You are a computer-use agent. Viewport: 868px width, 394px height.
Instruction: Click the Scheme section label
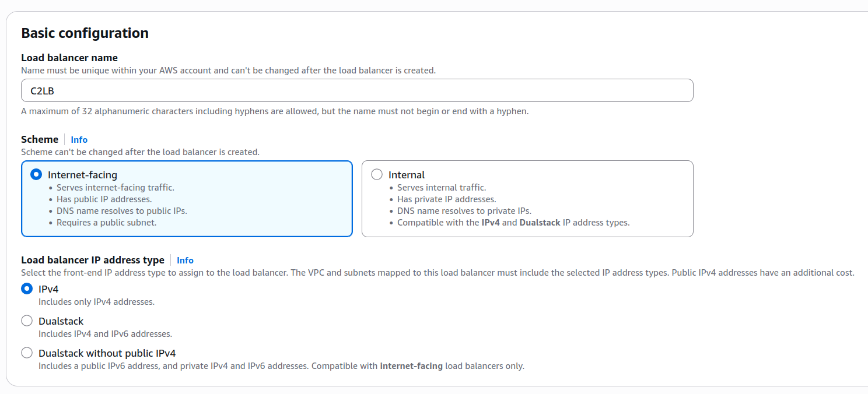[40, 139]
